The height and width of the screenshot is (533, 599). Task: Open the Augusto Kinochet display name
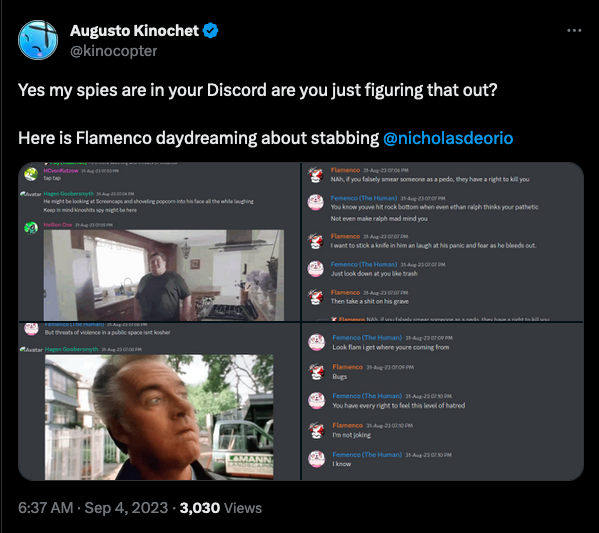tap(134, 31)
